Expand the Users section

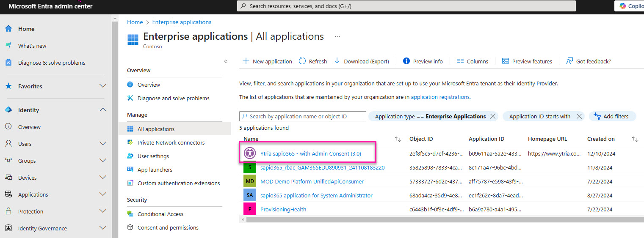pyautogui.click(x=102, y=144)
